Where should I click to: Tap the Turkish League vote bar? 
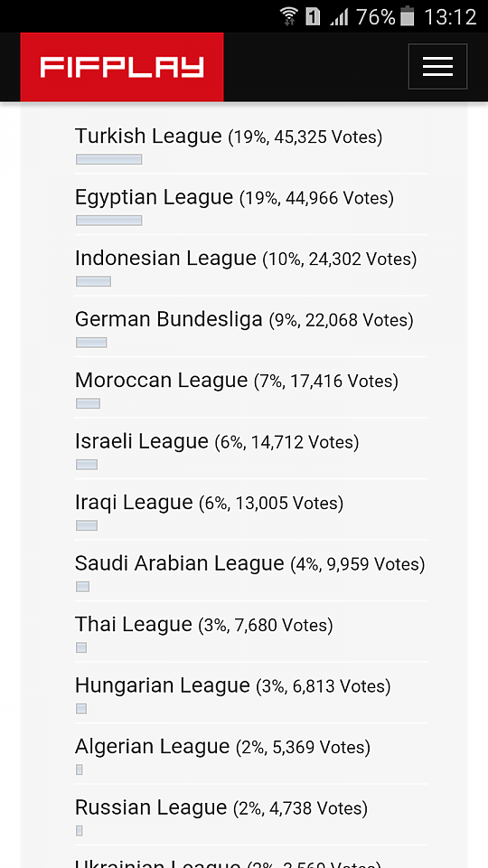[x=109, y=159]
